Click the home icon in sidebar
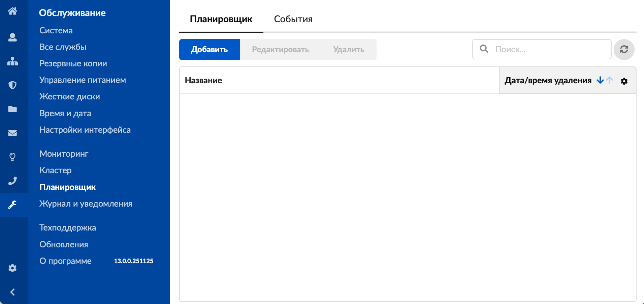 [12, 11]
